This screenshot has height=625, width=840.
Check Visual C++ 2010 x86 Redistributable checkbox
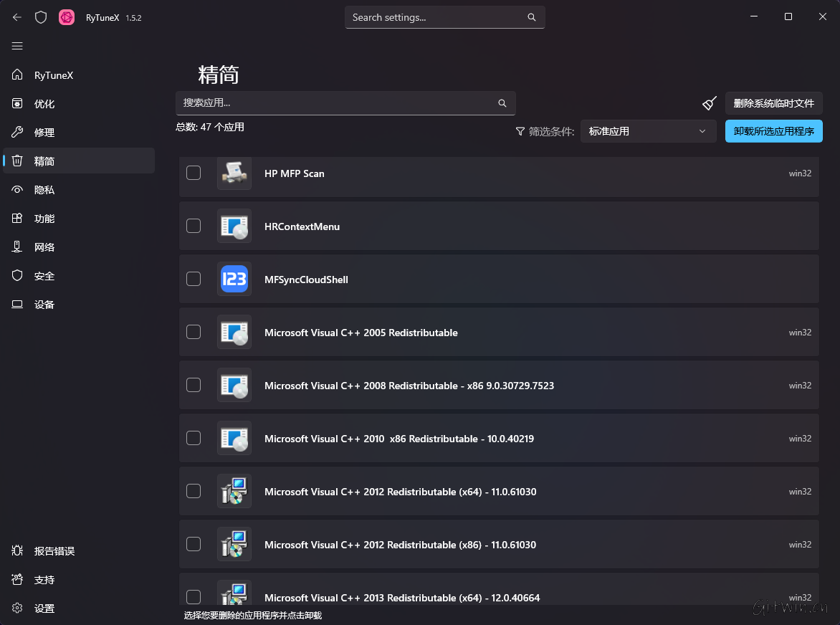tap(194, 438)
